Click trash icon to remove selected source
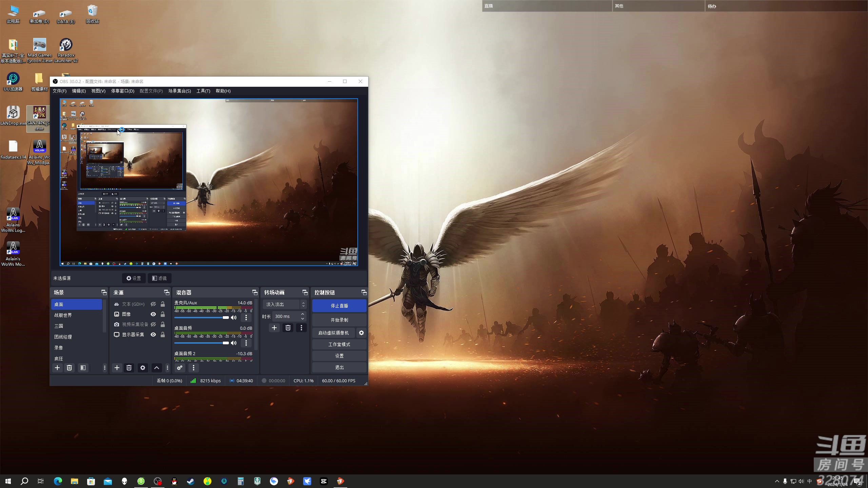Viewport: 868px width, 488px height. pyautogui.click(x=129, y=368)
